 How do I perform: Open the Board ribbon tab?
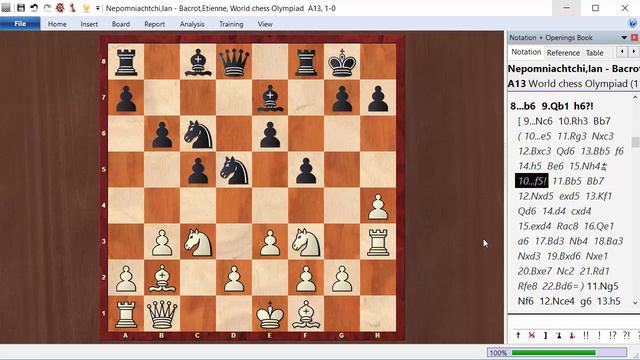point(121,24)
